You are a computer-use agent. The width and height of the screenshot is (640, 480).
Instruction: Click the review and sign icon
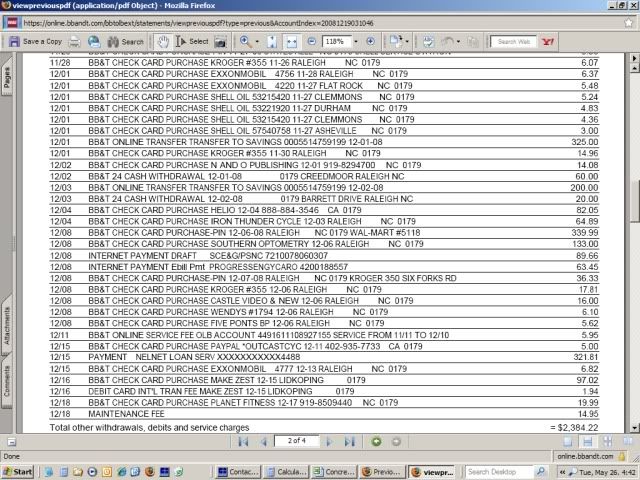(x=428, y=42)
